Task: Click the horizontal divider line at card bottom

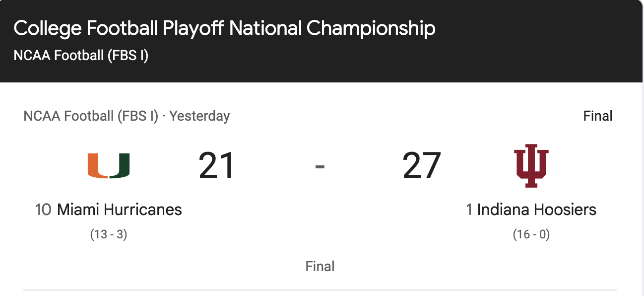Action: coord(320,290)
